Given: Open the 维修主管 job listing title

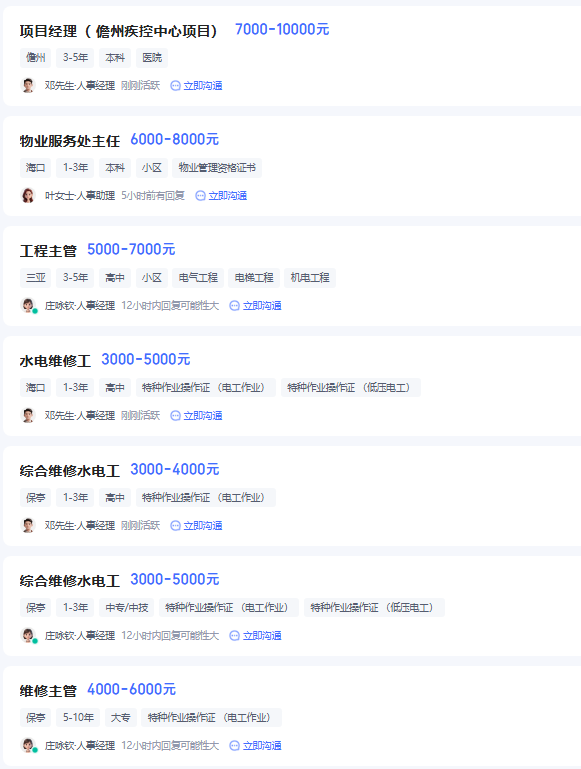Looking at the screenshot, I should tap(48, 691).
